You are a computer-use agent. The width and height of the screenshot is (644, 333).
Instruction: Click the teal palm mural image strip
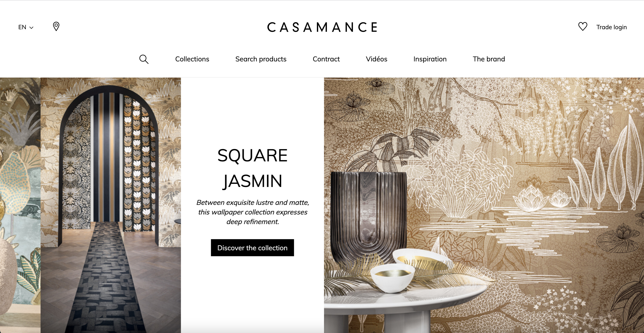coord(20,205)
